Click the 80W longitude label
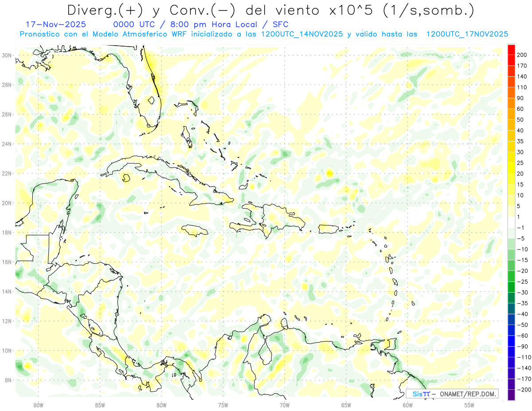 point(161,405)
